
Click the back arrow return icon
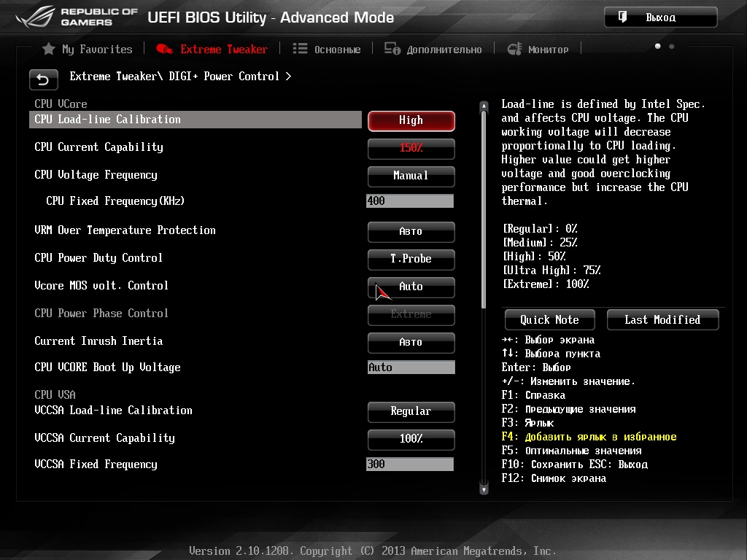click(x=43, y=79)
